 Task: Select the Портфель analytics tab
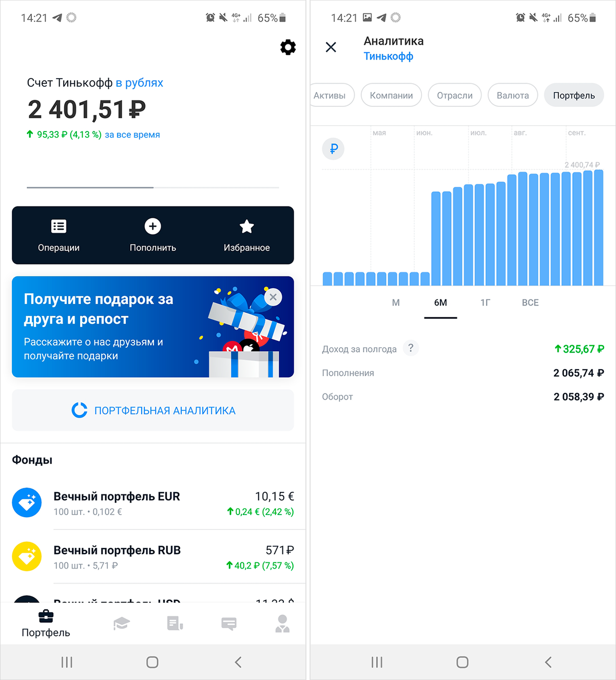(574, 95)
